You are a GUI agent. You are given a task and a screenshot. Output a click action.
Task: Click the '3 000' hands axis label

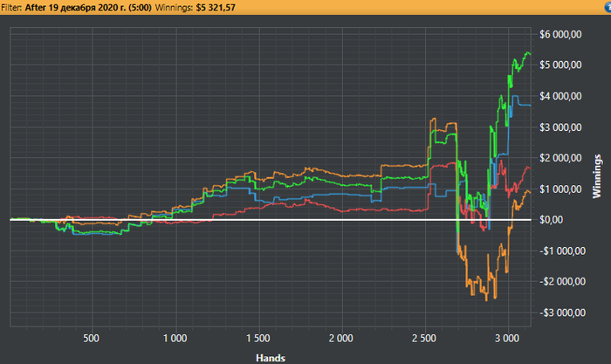coord(507,338)
